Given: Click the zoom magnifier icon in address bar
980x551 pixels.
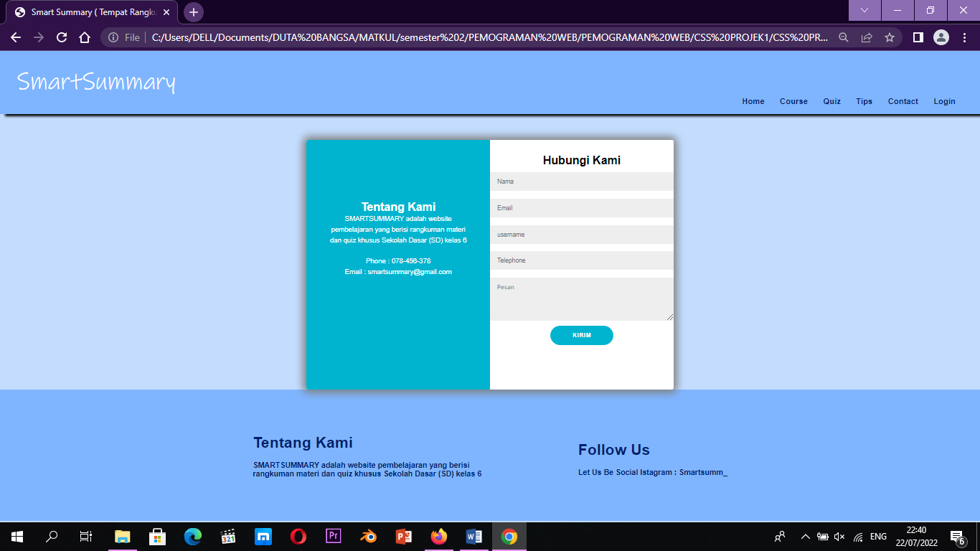Looking at the screenshot, I should 844,37.
